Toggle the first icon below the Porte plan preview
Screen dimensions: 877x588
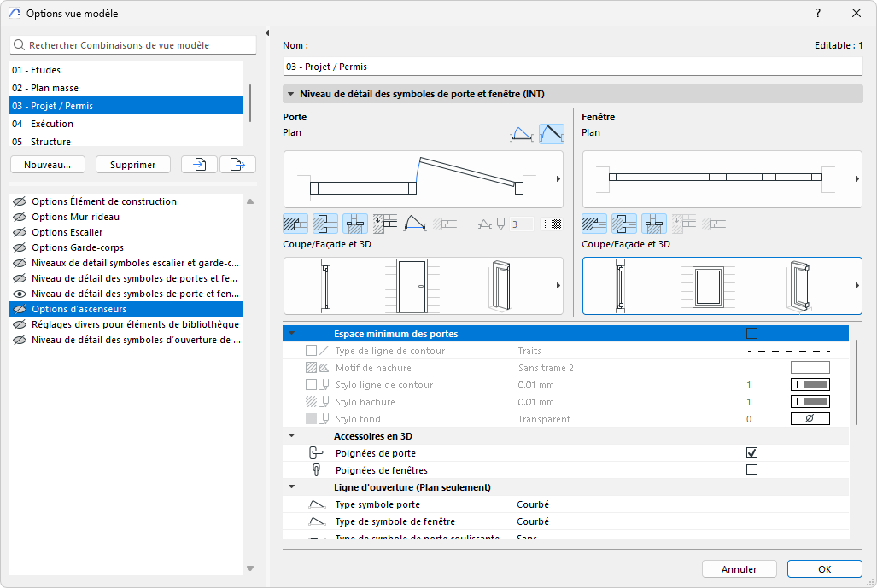295,224
